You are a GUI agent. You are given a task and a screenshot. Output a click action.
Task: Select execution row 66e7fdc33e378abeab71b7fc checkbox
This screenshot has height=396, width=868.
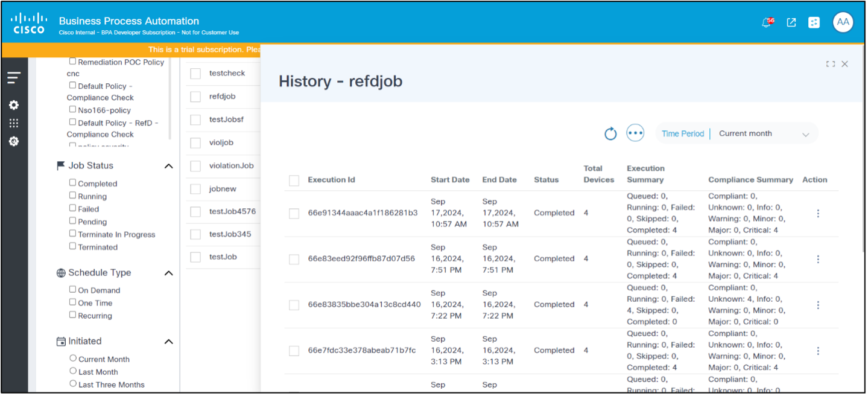294,351
